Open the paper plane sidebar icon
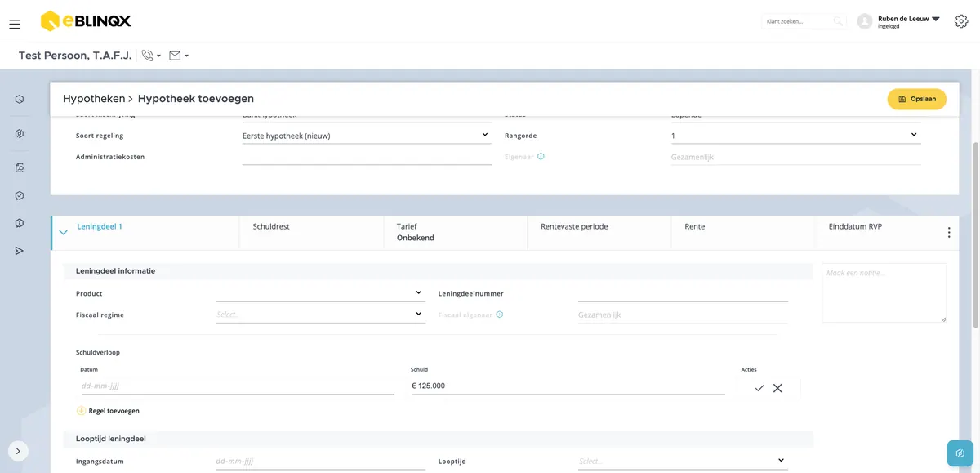 [x=20, y=251]
